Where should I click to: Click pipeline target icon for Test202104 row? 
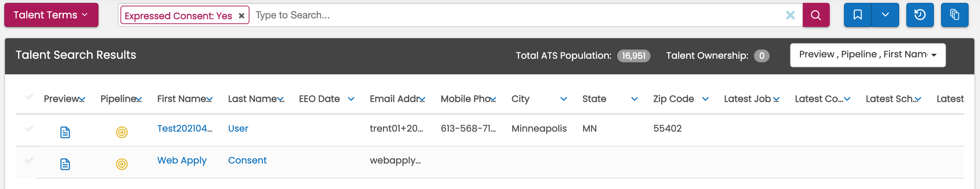(122, 132)
